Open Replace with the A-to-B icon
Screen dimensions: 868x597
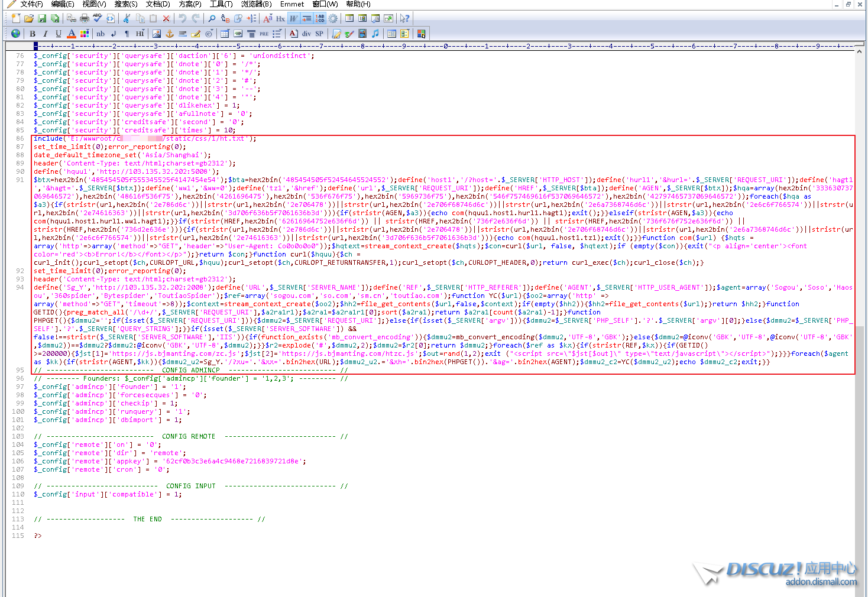point(225,18)
